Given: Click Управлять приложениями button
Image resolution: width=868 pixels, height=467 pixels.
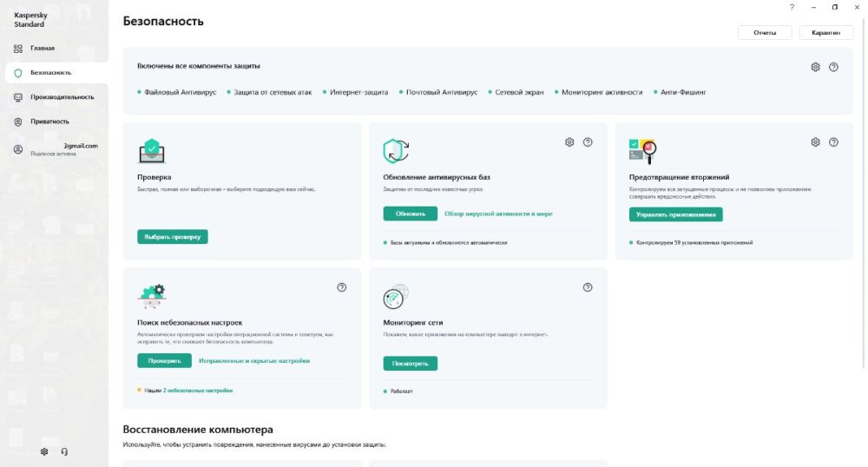Looking at the screenshot, I should [x=675, y=214].
